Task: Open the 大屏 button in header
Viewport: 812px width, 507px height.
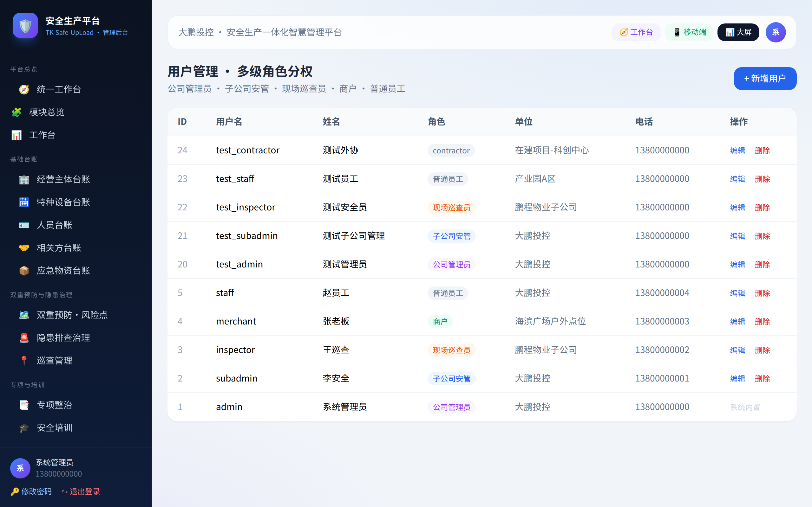Action: [x=738, y=32]
